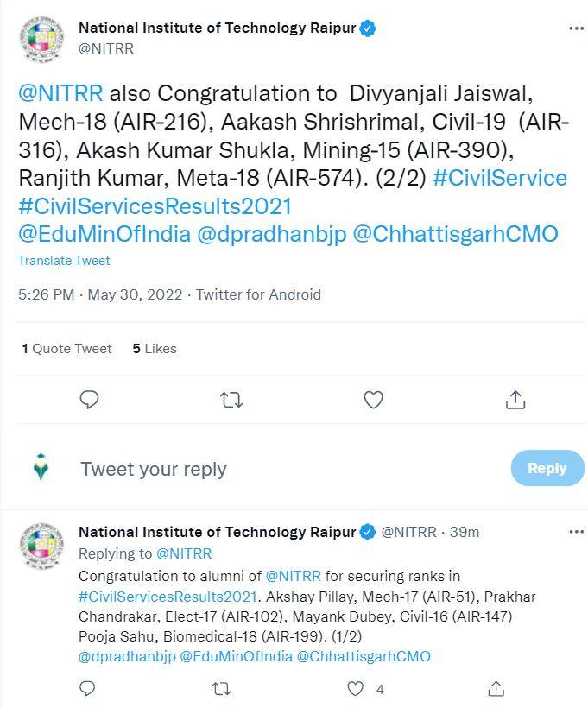Reply to the main tweet

click(90, 400)
